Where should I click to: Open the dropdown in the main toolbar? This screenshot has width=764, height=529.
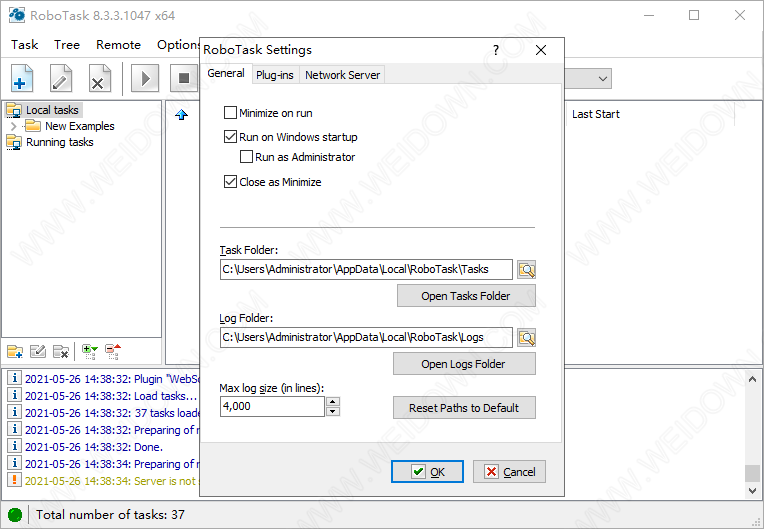603,78
